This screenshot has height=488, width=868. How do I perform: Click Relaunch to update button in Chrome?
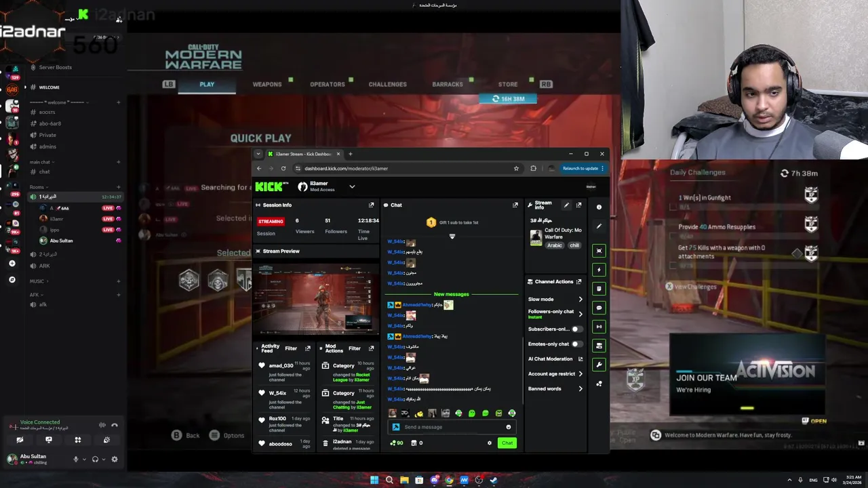click(583, 168)
